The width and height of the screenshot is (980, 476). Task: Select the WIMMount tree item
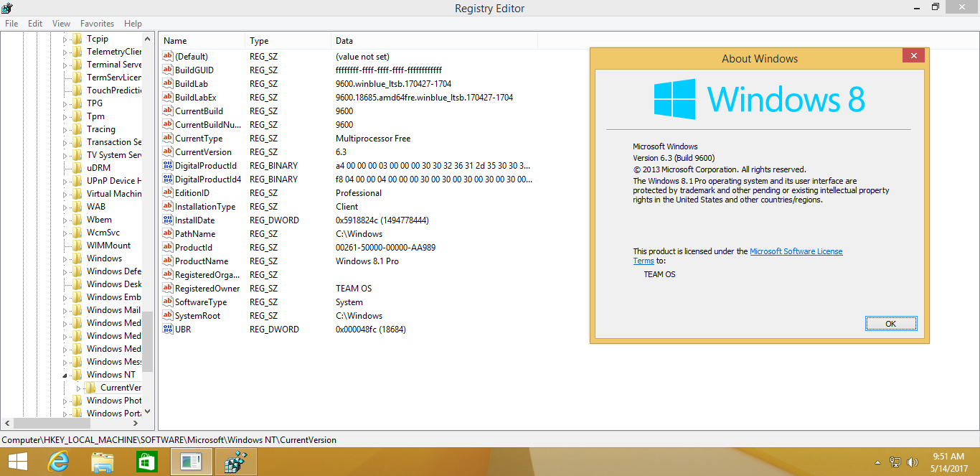coord(108,246)
